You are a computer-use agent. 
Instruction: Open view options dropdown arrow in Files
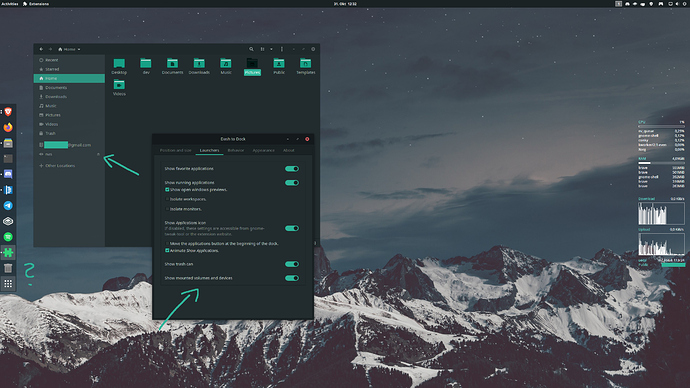[271, 49]
